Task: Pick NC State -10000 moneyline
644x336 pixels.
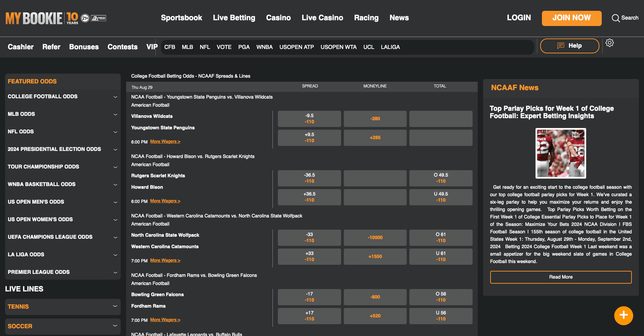Action: (x=375, y=237)
